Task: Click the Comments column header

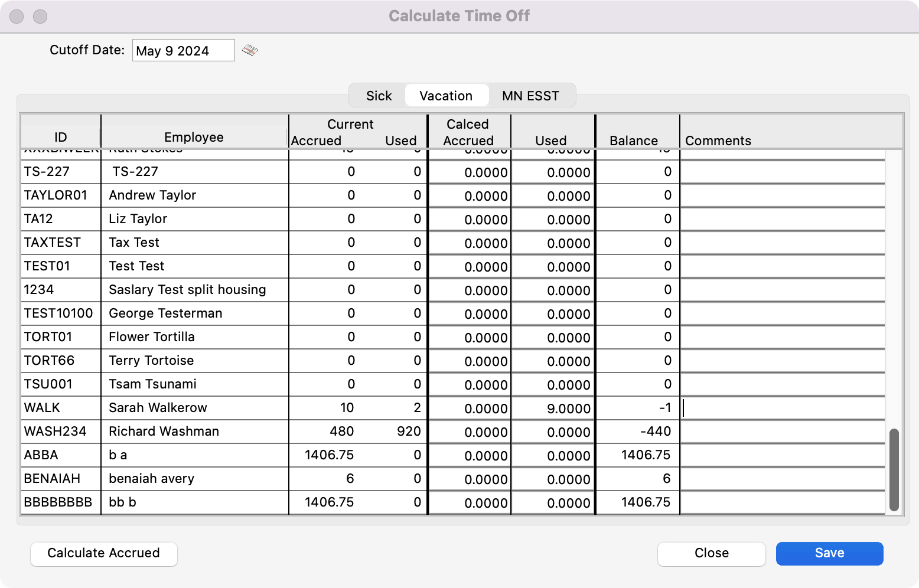Action: 718,141
